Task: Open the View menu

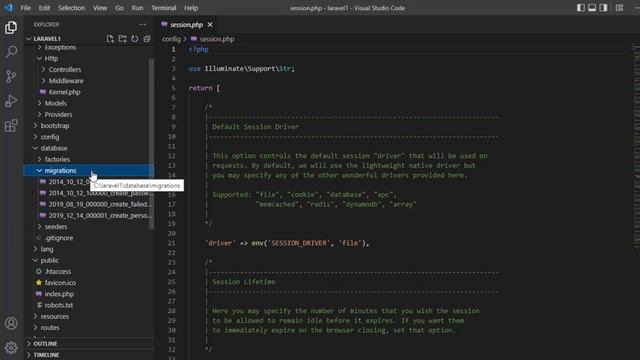Action: click(x=100, y=8)
